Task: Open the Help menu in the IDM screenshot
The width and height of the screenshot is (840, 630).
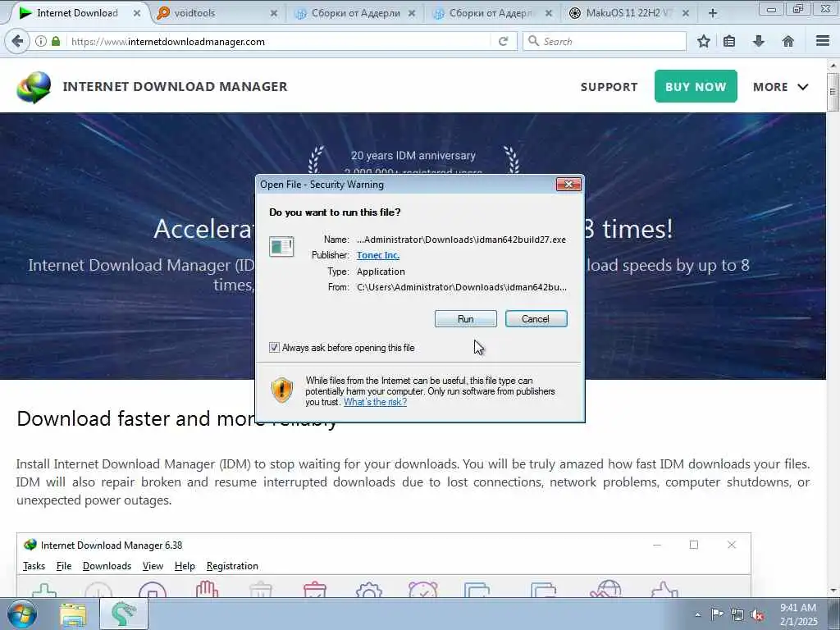Action: [x=185, y=566]
